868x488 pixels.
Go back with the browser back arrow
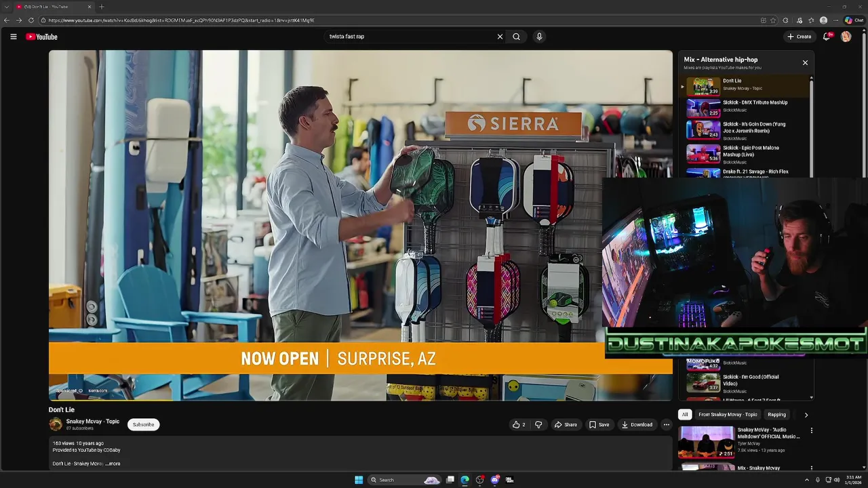(x=7, y=20)
